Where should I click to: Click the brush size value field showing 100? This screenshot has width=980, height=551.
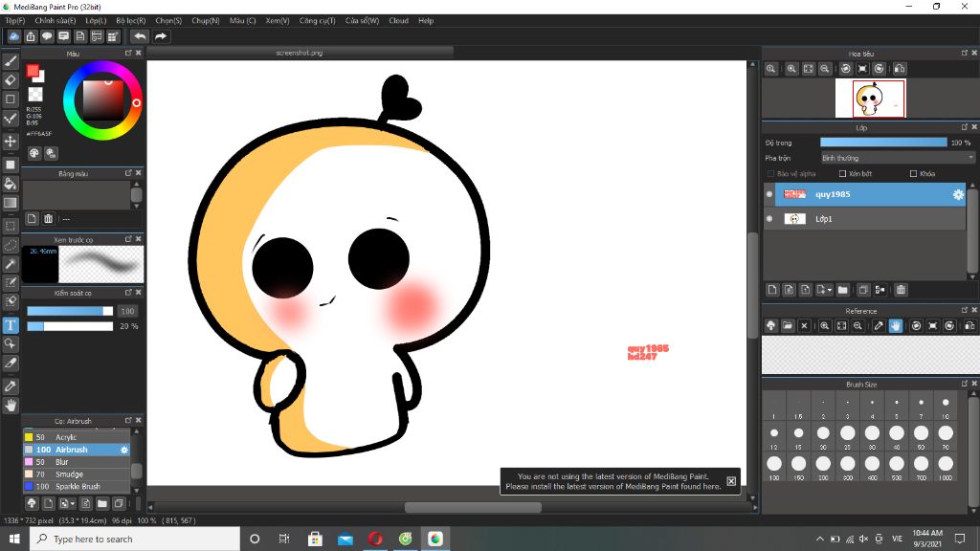(127, 311)
